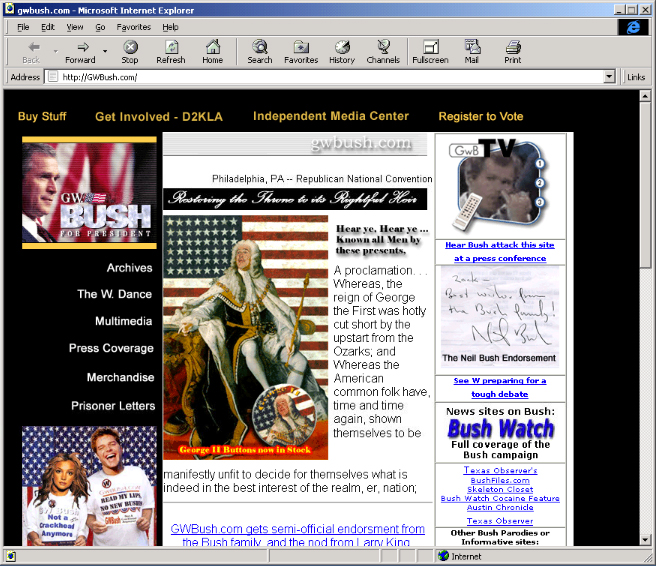Viewport: 656px width, 566px height.
Task: Open the Favorites toolbar button
Action: tap(300, 51)
